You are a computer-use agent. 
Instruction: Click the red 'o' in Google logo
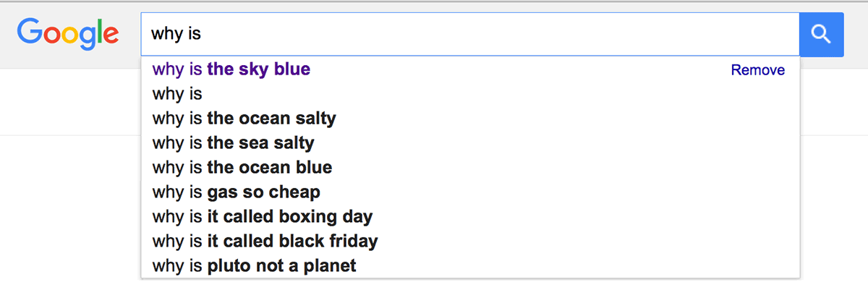[54, 35]
